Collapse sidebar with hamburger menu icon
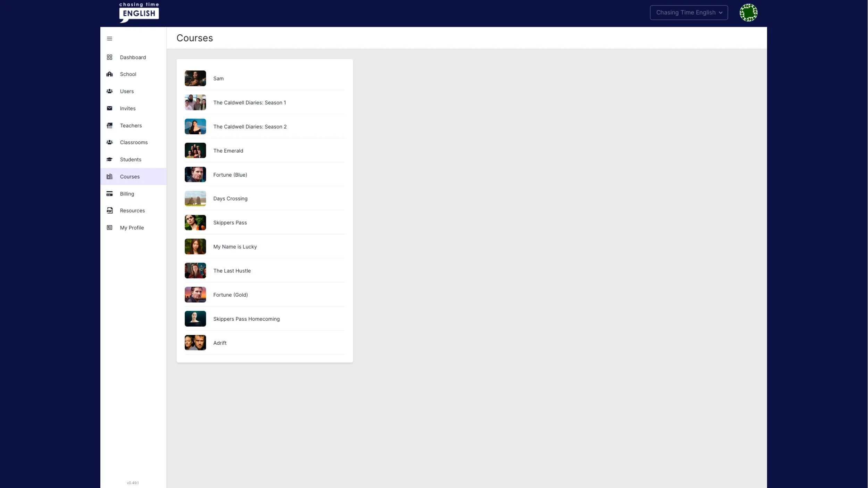This screenshot has width=868, height=488. (109, 39)
